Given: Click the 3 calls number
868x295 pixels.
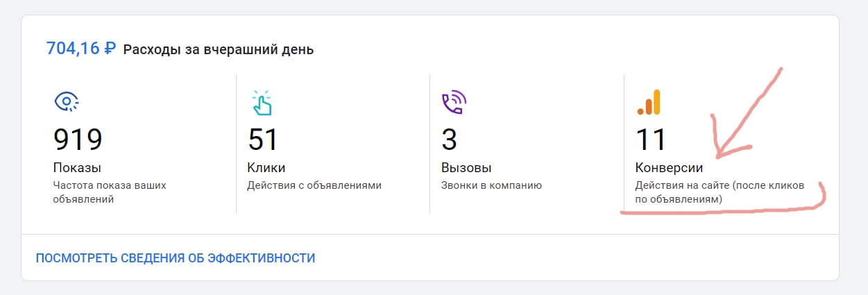Looking at the screenshot, I should pos(449,140).
